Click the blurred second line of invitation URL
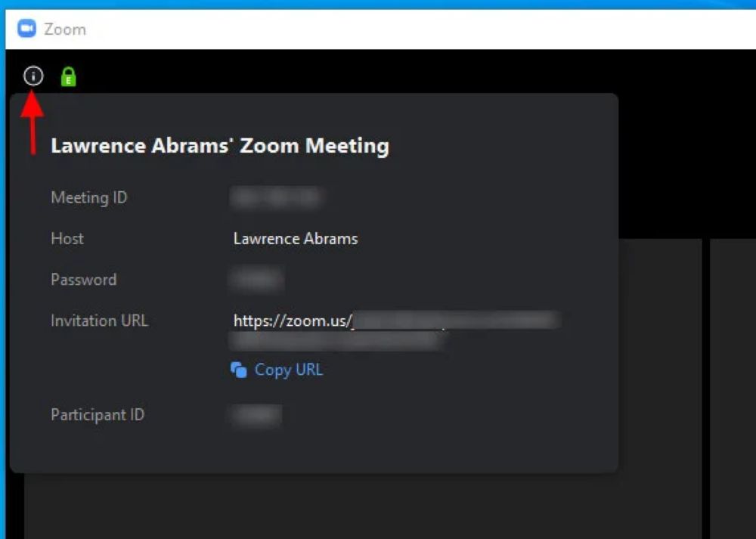This screenshot has height=539, width=756. [x=336, y=341]
